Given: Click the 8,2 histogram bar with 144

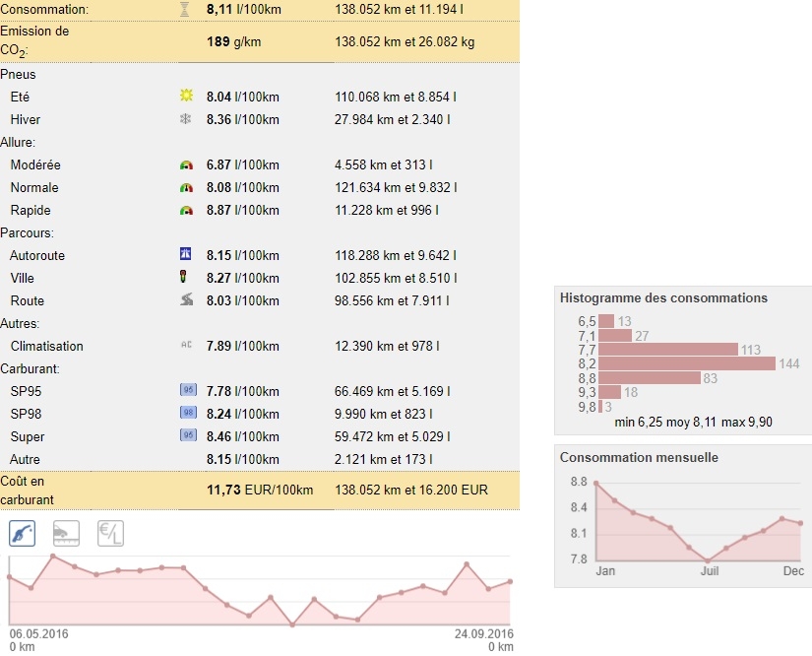Looking at the screenshot, I should tap(687, 363).
